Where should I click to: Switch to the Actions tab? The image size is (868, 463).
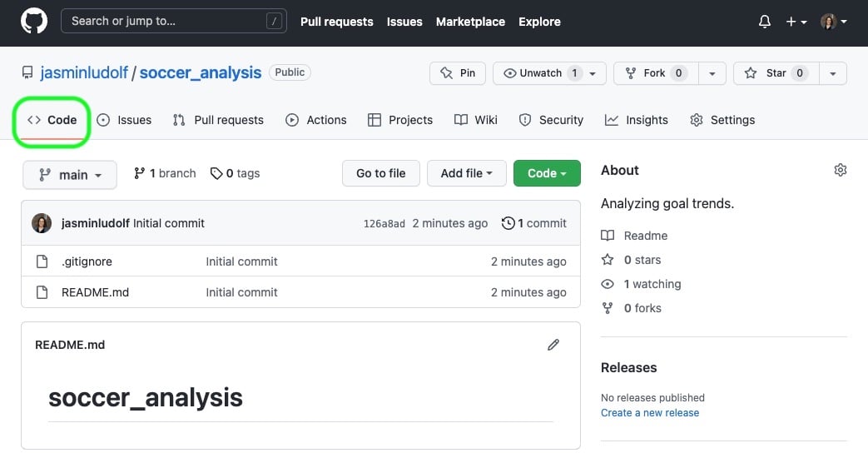click(x=315, y=120)
